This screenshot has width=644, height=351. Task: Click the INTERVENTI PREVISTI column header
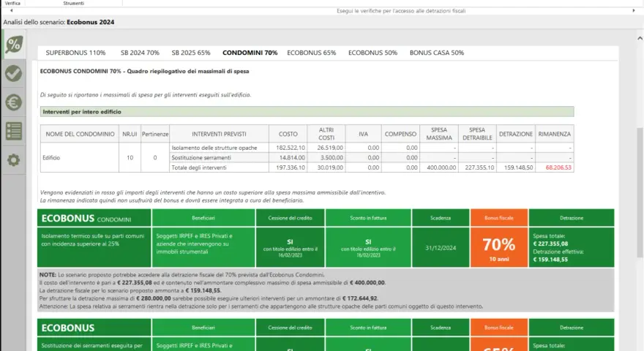pos(219,134)
